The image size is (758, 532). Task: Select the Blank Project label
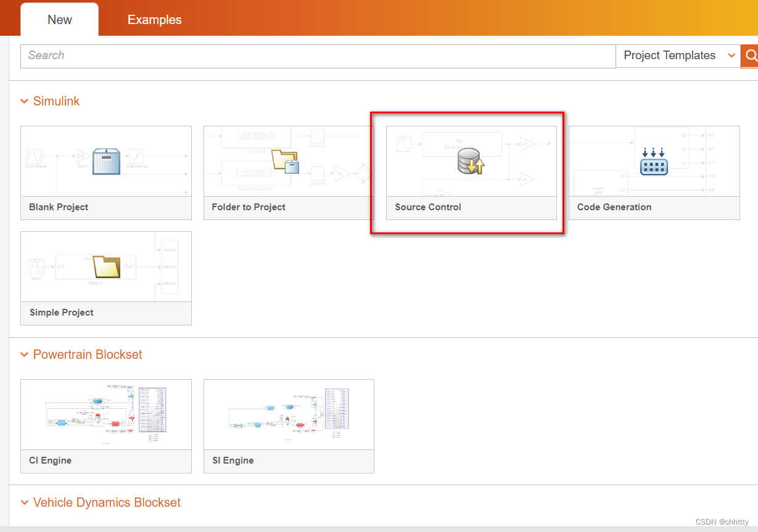[59, 207]
